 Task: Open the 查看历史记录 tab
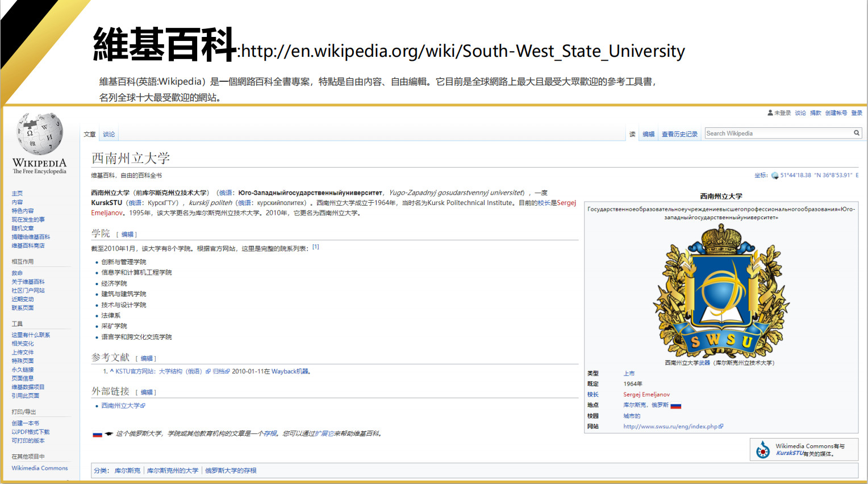point(679,135)
